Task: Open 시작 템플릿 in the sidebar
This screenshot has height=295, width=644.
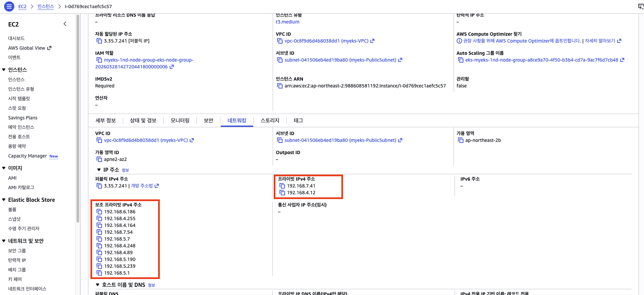Action: click(19, 99)
